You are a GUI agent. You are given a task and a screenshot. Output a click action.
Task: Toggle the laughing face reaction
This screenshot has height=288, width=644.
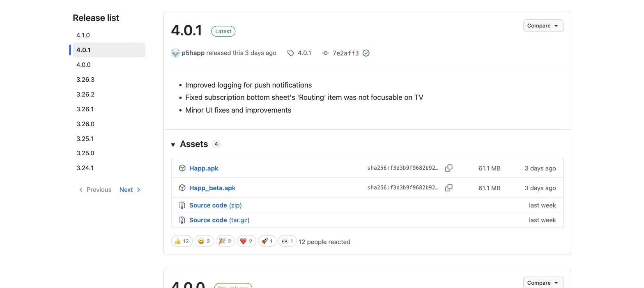(204, 241)
